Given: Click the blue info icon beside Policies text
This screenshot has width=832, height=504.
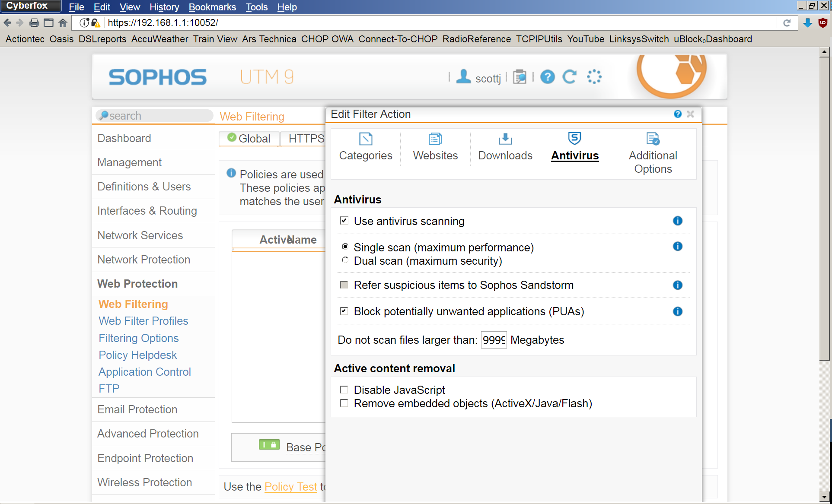Looking at the screenshot, I should pyautogui.click(x=231, y=173).
